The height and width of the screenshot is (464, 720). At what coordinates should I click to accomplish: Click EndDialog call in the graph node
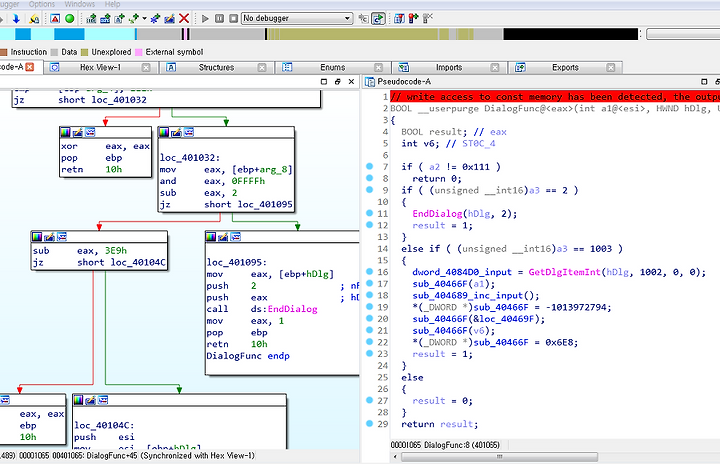click(x=292, y=309)
